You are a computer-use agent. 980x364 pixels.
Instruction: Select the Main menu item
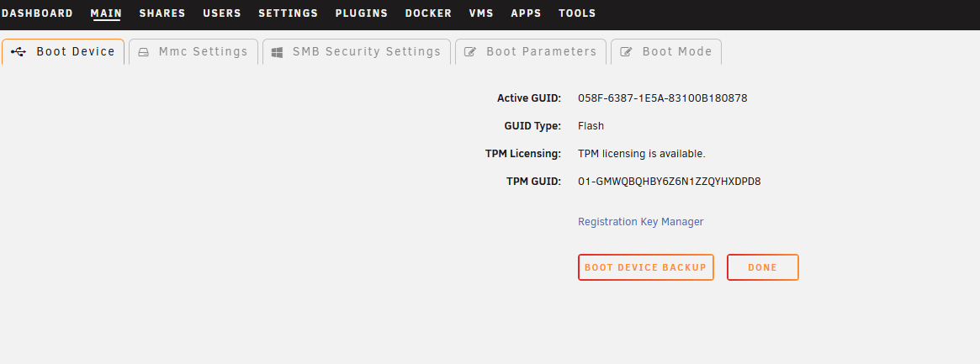[x=106, y=13]
